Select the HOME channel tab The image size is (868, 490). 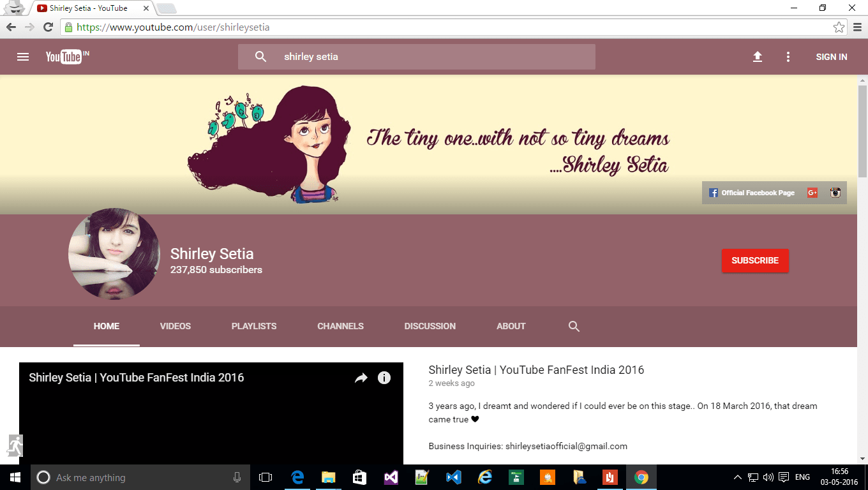tap(107, 326)
